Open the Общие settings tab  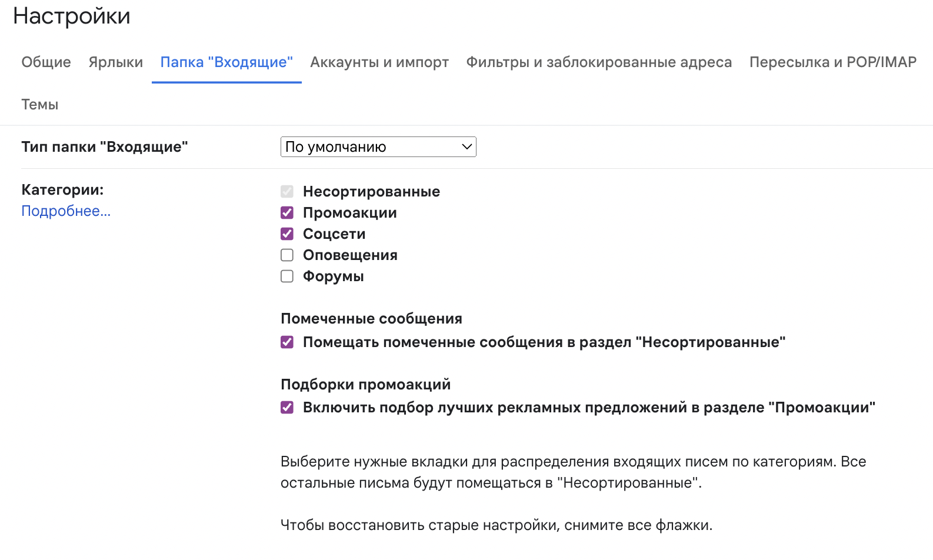[x=46, y=62]
